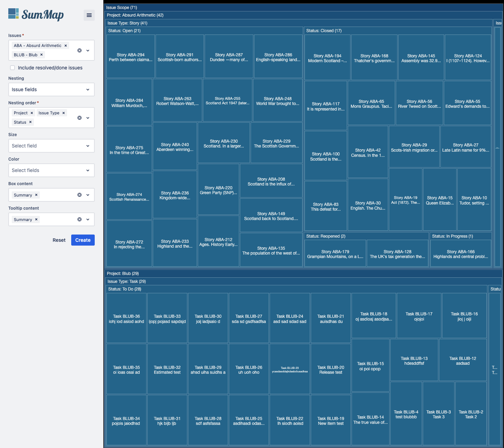Expand the Tooltip content dropdown
504x448 pixels.
coord(88,219)
